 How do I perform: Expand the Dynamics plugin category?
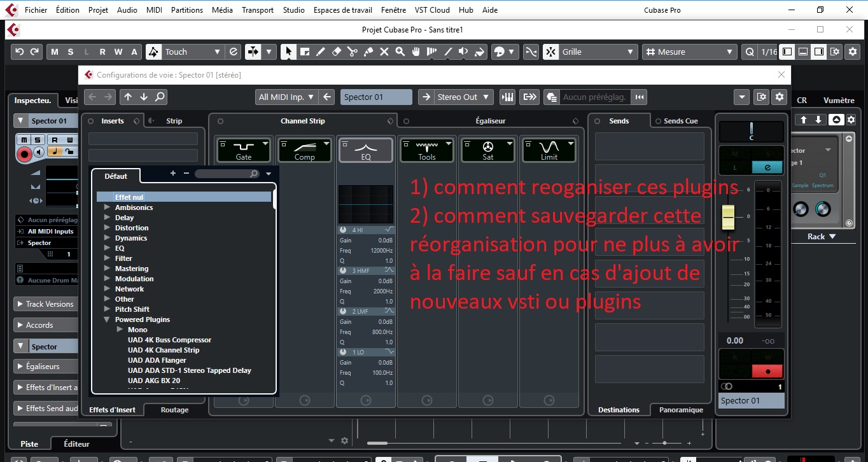click(x=107, y=237)
